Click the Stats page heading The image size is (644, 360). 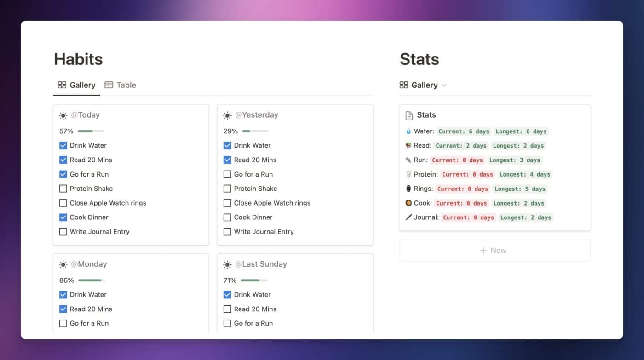[x=420, y=59]
